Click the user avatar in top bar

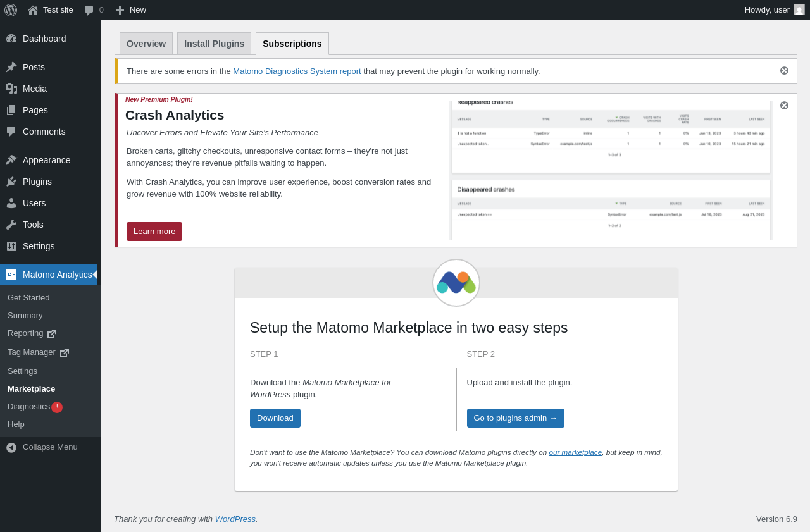click(799, 9)
